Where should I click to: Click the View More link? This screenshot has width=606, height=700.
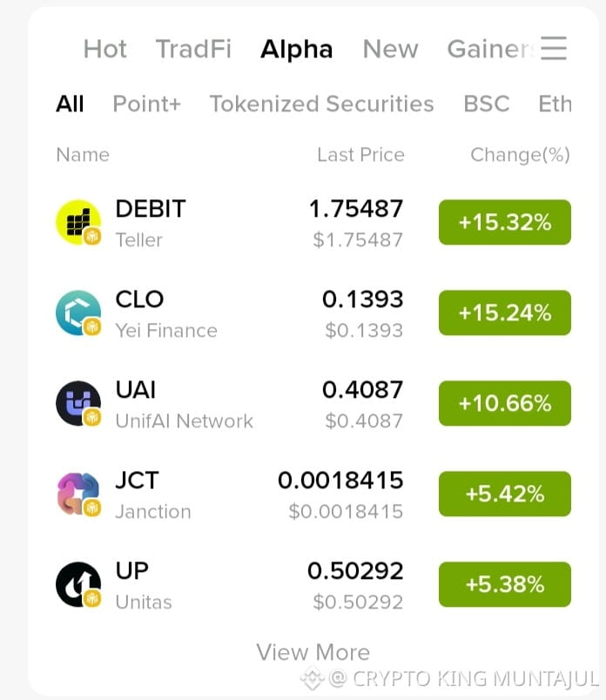pyautogui.click(x=313, y=652)
